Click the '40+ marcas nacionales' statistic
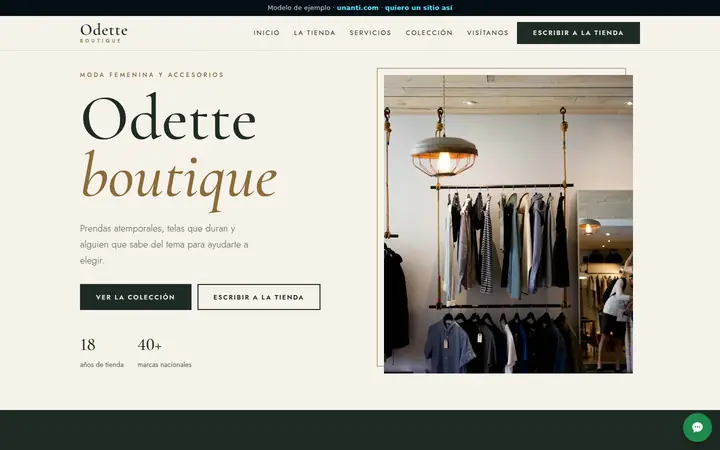Viewport: 720px width, 450px height. click(164, 353)
